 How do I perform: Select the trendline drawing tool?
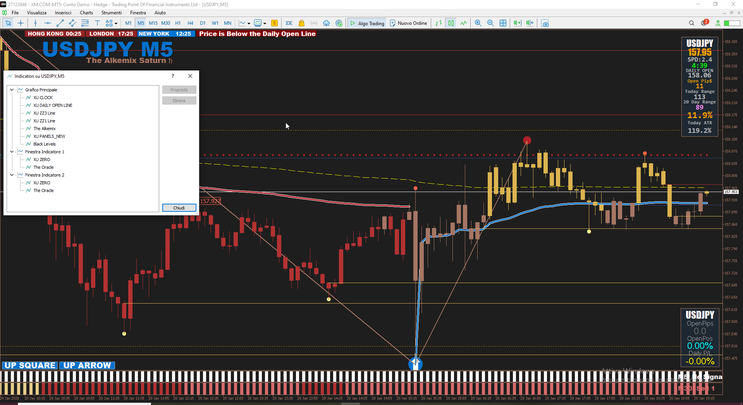[60, 23]
